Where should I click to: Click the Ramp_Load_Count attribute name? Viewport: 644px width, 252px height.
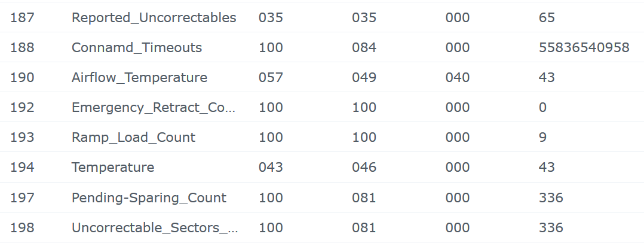[x=133, y=137]
